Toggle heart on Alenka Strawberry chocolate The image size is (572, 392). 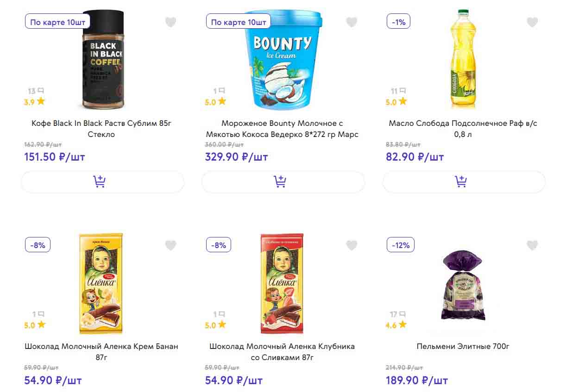352,245
